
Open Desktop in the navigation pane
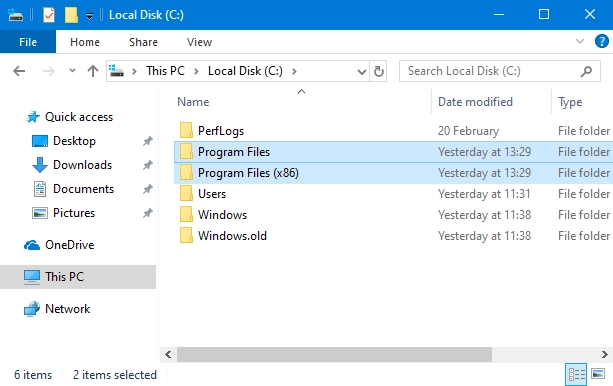click(74, 141)
